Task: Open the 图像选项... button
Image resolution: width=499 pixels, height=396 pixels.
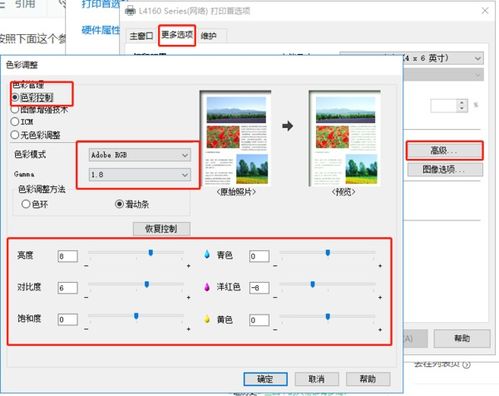Action: pos(444,170)
